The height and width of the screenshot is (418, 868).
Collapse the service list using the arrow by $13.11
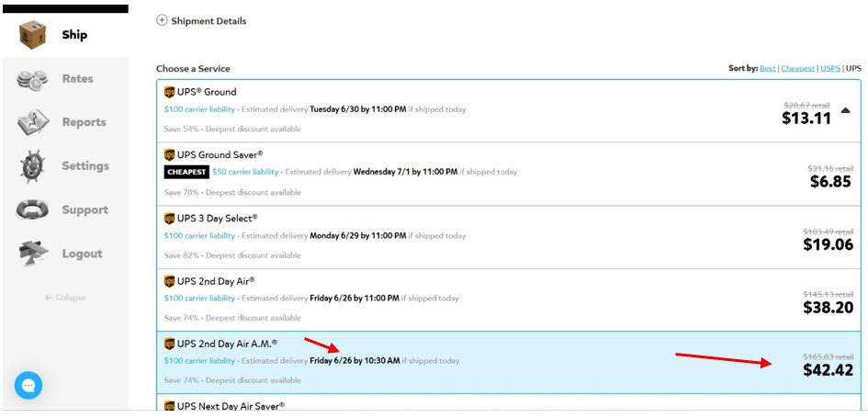point(845,110)
